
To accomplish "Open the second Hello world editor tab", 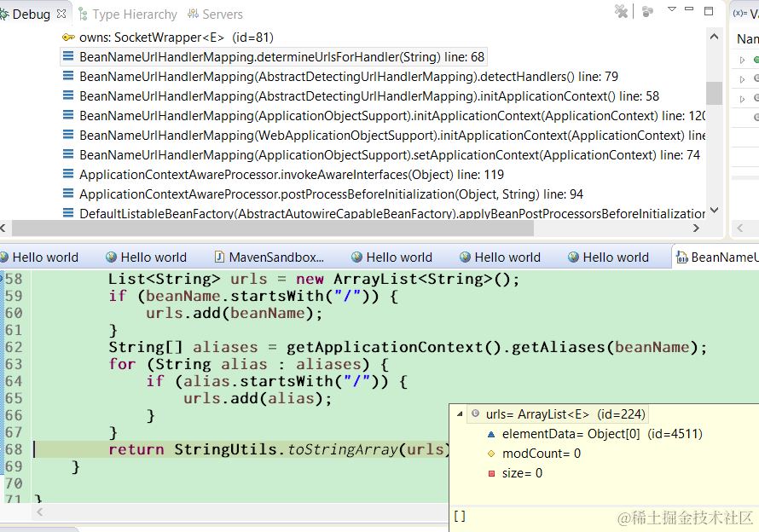I will coord(146,257).
